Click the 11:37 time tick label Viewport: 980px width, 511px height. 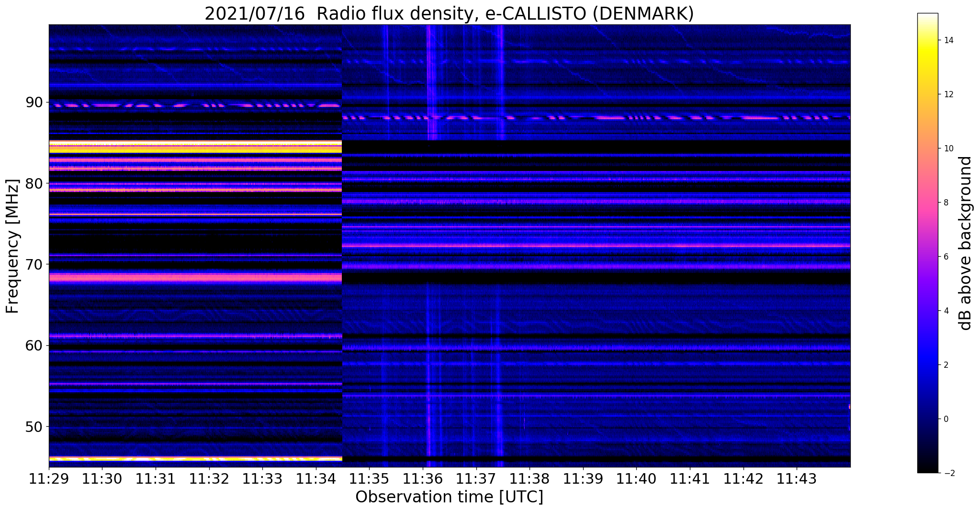coord(476,478)
